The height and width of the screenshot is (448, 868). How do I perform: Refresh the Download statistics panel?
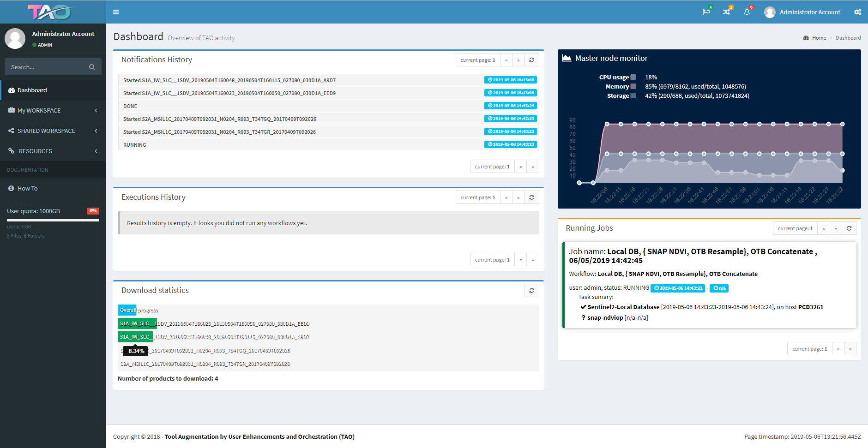point(531,291)
